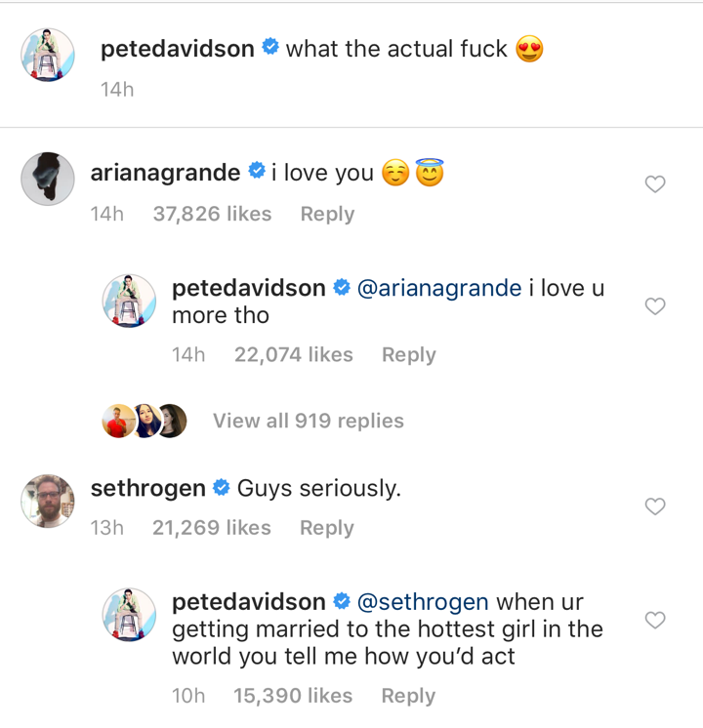
Task: Open petedavidson's avatar beside "i love u more" reply
Action: pyautogui.click(x=129, y=301)
